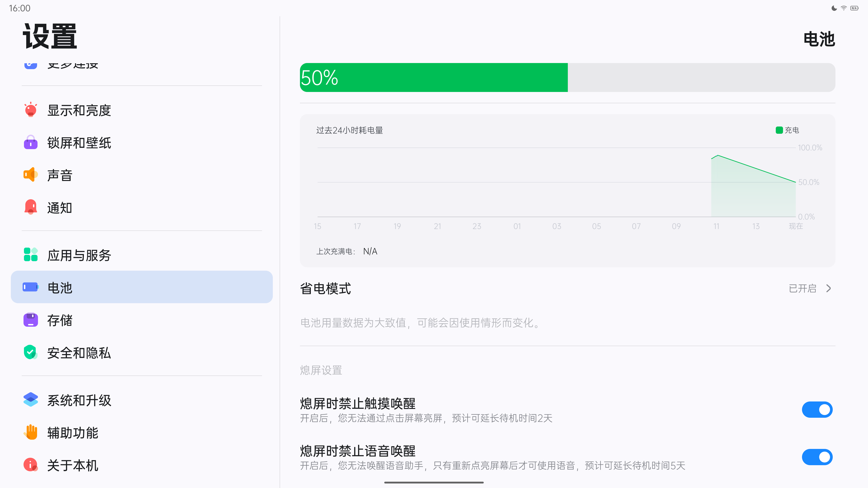
Task: Select the 电池 sidebar item
Action: point(142,287)
